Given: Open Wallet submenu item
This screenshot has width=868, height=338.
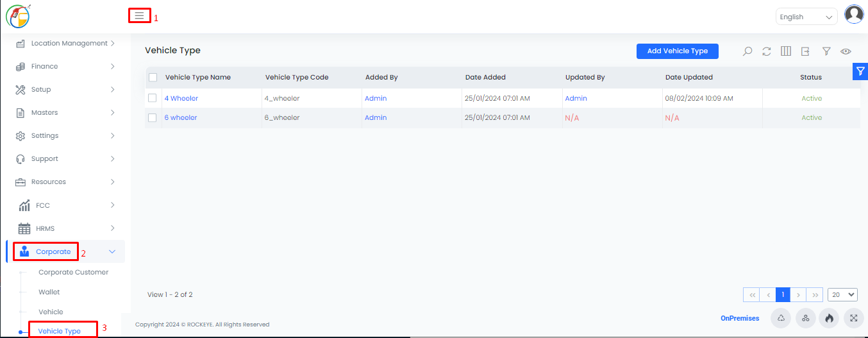Looking at the screenshot, I should 49,292.
